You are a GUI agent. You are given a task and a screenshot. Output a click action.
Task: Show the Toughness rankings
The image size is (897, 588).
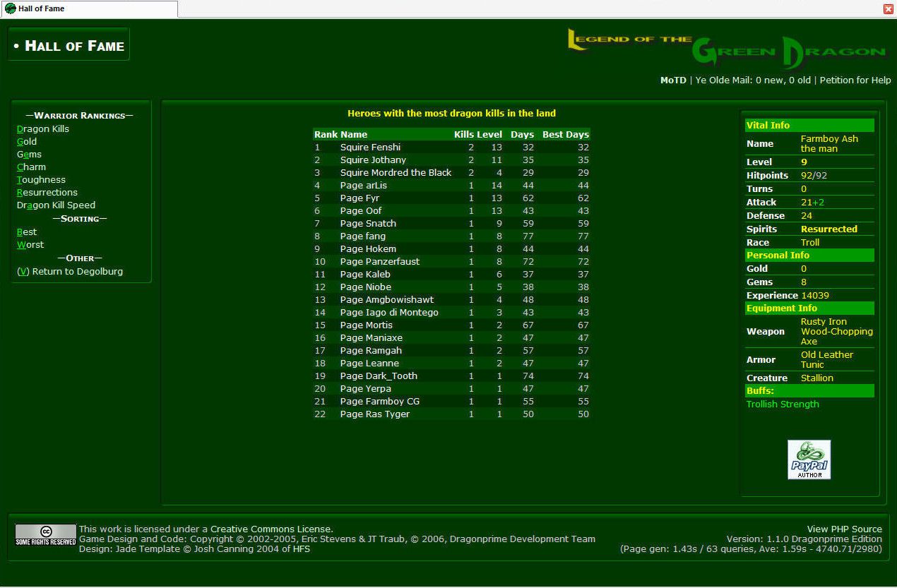click(41, 180)
